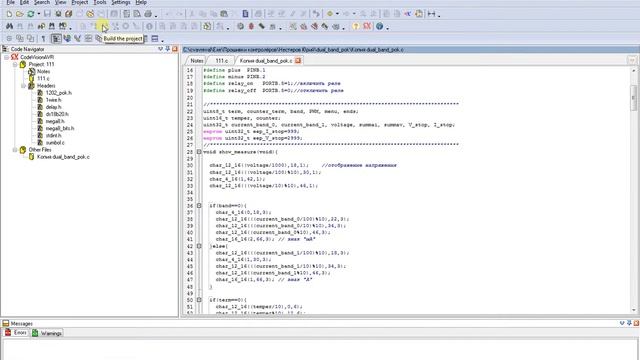Collapse the show_measure function fold marker at line 28
This screenshot has width=640, height=360.
point(199,152)
